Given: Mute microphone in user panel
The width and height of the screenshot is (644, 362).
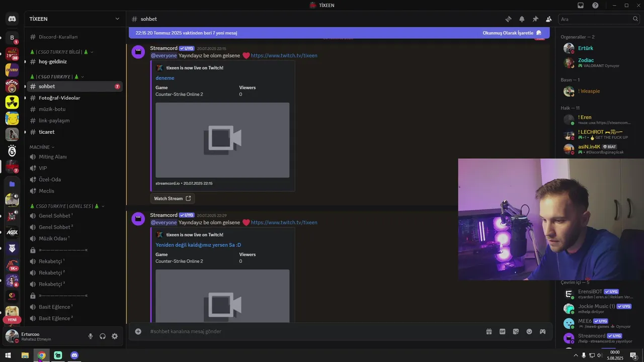Looking at the screenshot, I should click(x=91, y=336).
